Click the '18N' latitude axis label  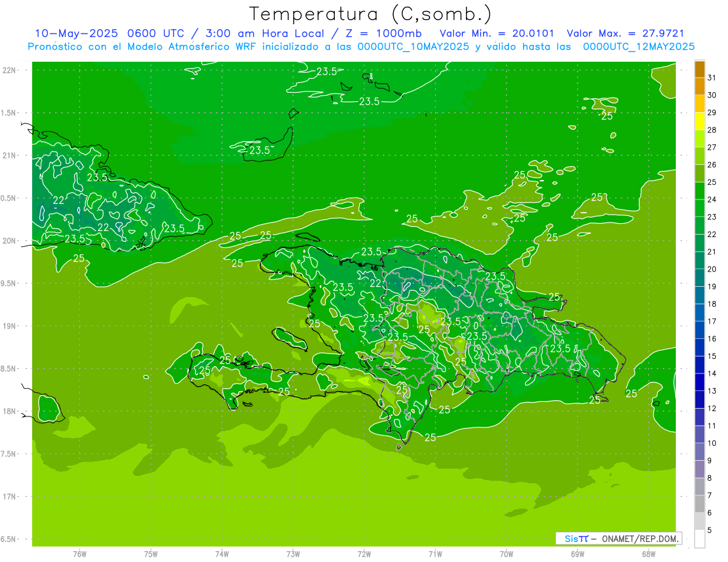10,411
